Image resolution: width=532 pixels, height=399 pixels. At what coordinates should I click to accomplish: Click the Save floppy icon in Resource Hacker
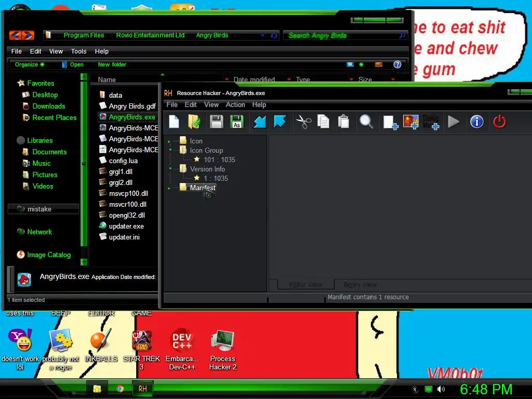click(x=217, y=122)
